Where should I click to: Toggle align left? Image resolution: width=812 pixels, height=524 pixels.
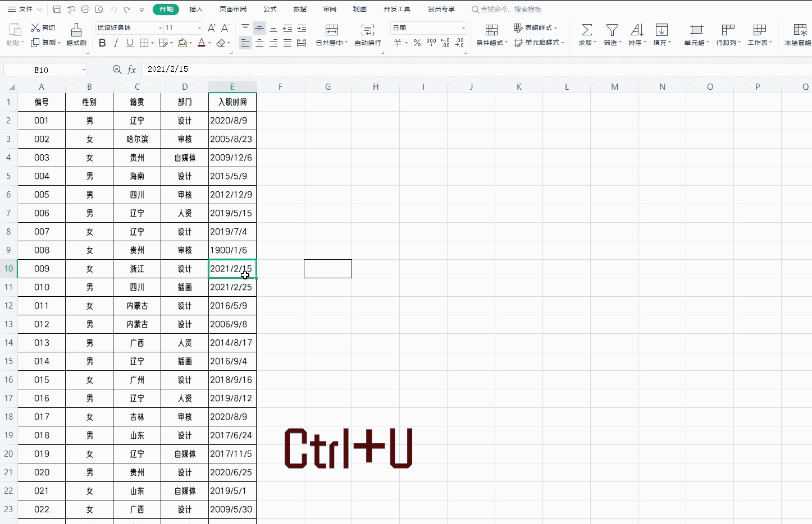click(245, 43)
